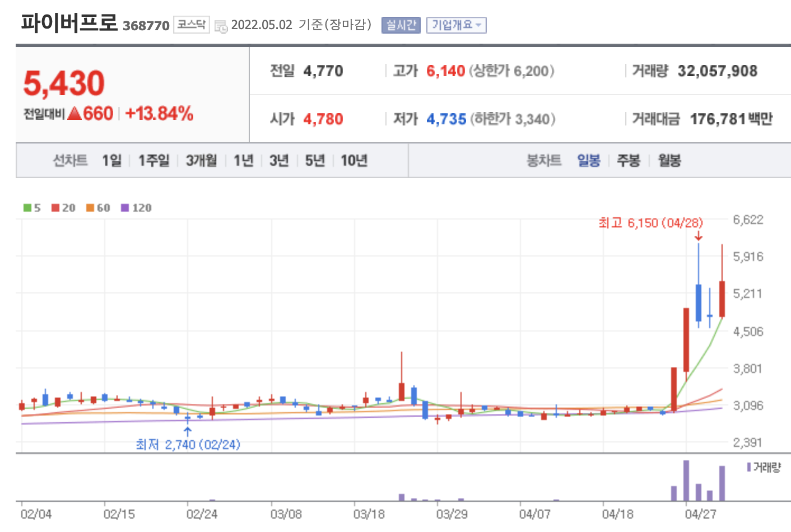Click the 2,391 price axis label
The height and width of the screenshot is (532, 791).
coord(748,442)
